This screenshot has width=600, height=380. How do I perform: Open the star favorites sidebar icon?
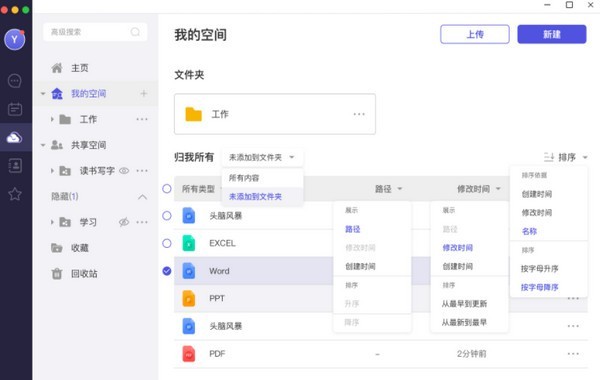click(15, 194)
